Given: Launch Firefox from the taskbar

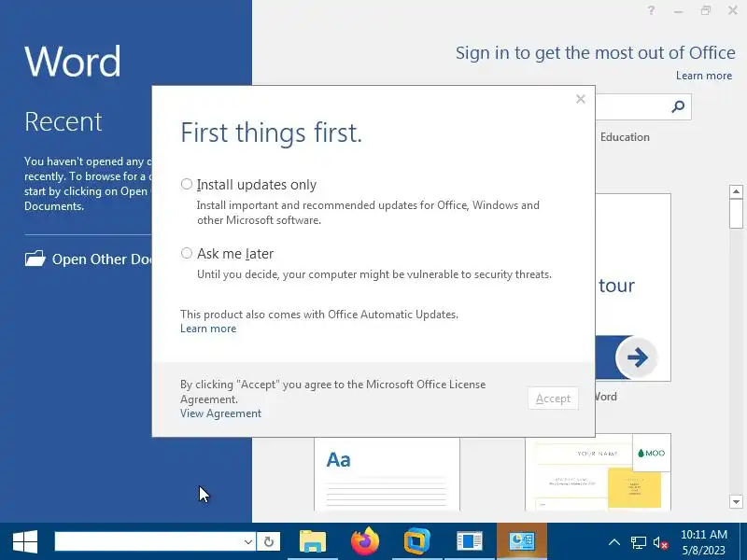Looking at the screenshot, I should (365, 541).
